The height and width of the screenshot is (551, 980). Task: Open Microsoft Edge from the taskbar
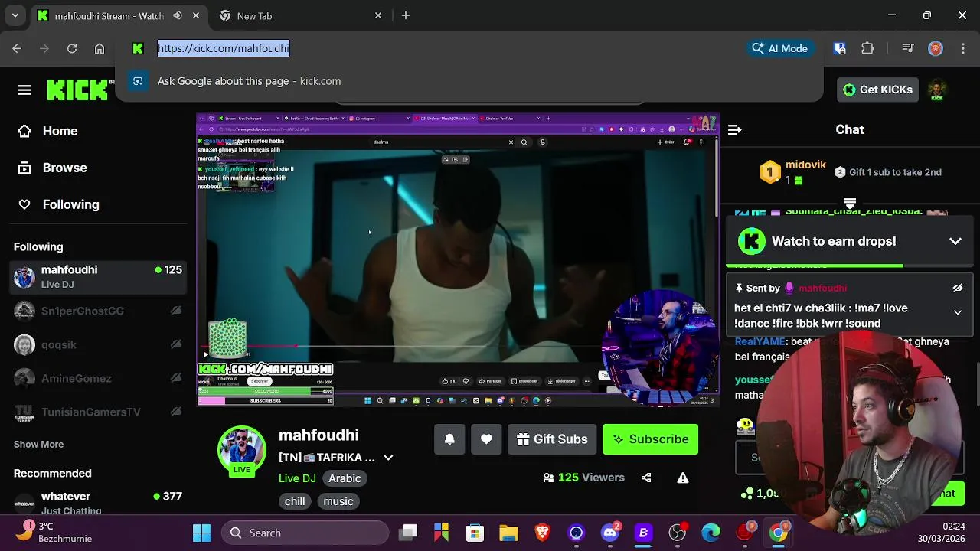pyautogui.click(x=711, y=533)
